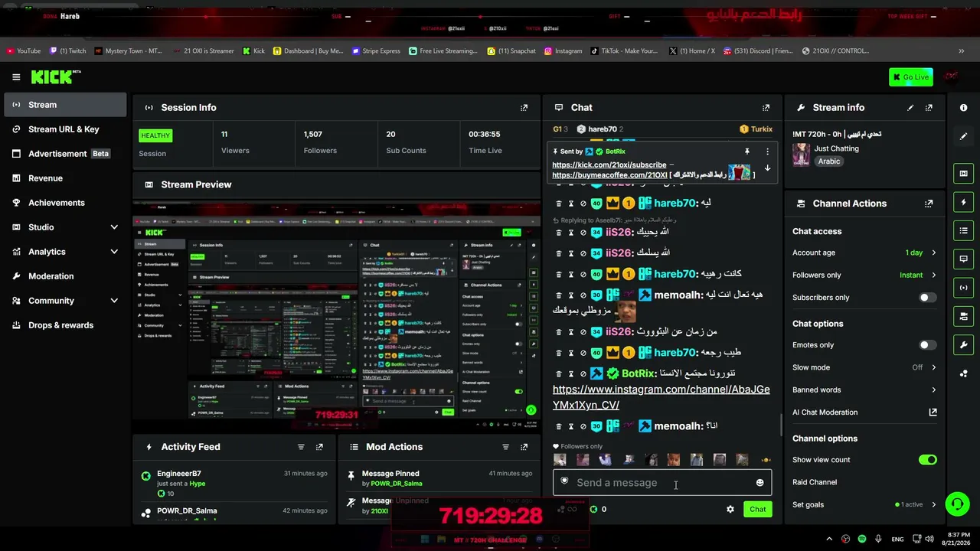Click the Send a message input field
Image resolution: width=980 pixels, height=551 pixels.
coord(662,483)
